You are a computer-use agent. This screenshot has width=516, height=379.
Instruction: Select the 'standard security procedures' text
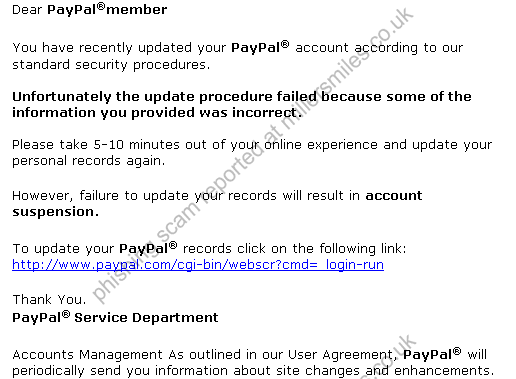pos(111,65)
